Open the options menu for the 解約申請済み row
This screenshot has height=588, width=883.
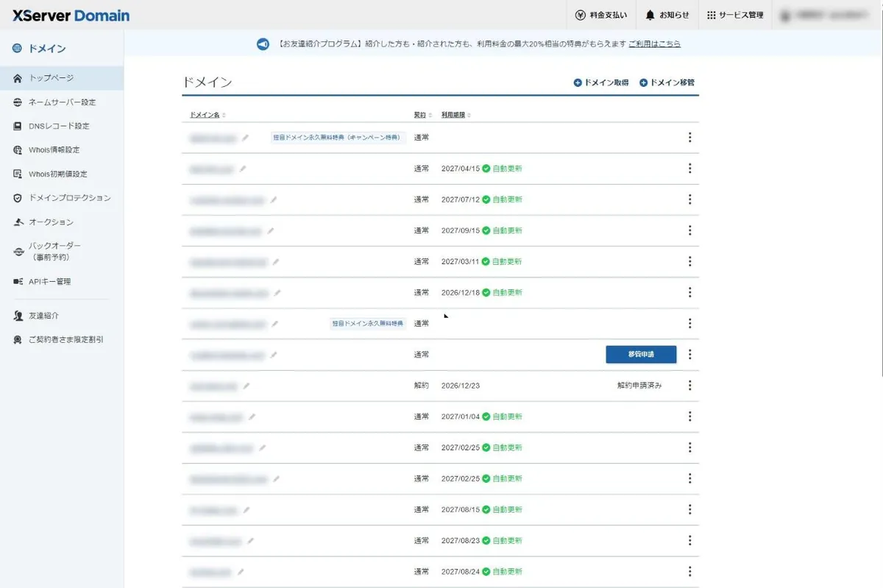point(689,385)
